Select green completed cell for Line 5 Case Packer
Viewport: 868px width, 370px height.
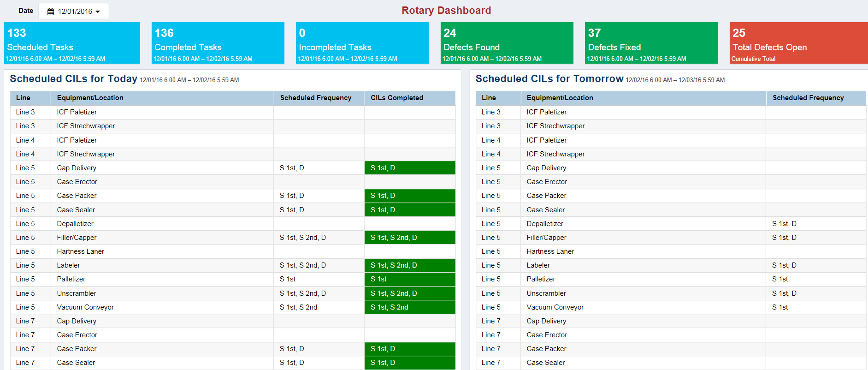tap(410, 196)
